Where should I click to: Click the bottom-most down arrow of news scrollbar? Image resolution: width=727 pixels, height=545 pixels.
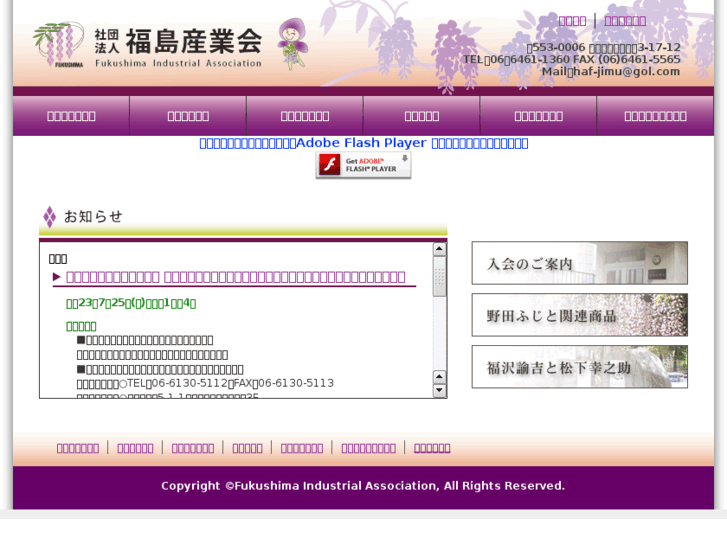click(x=440, y=391)
